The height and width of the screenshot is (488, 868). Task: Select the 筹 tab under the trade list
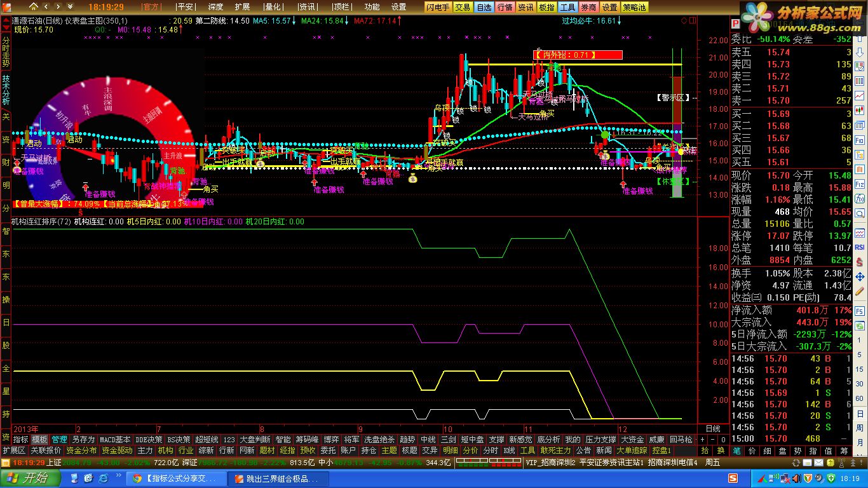pyautogui.click(x=843, y=451)
